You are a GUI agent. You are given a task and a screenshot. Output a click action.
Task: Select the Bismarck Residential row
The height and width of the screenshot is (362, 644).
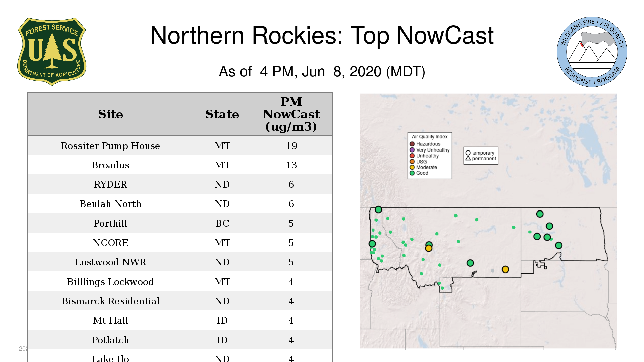point(110,301)
